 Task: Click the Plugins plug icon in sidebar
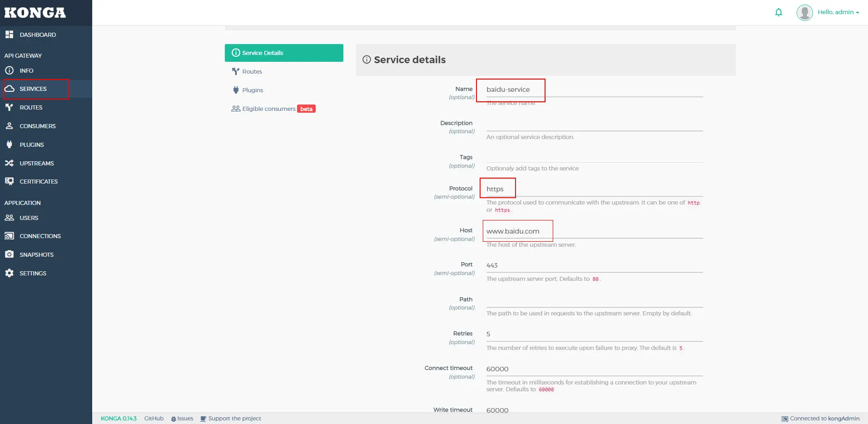pyautogui.click(x=9, y=145)
